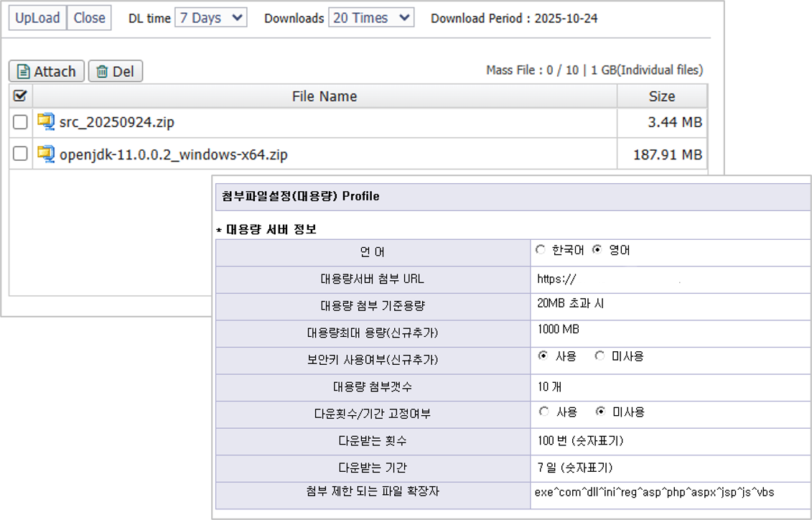This screenshot has width=812, height=520.
Task: Click the Size column header
Action: click(661, 96)
